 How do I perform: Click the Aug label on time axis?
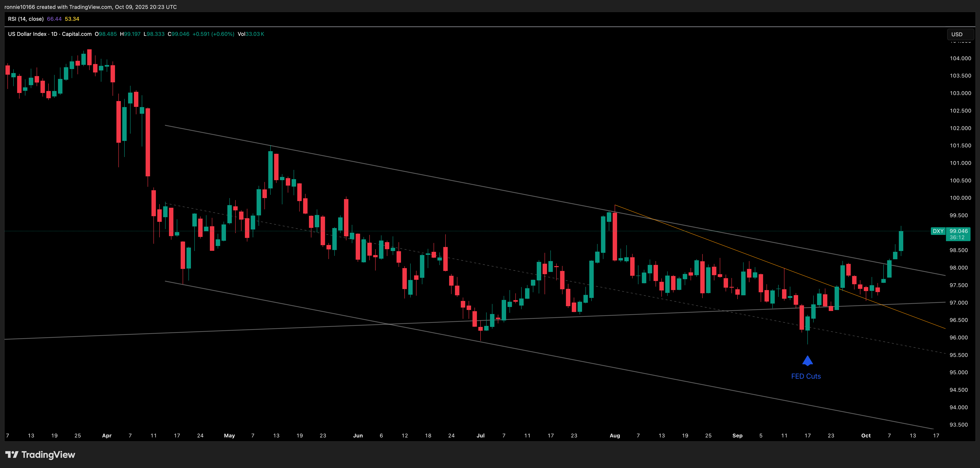[x=615, y=436]
